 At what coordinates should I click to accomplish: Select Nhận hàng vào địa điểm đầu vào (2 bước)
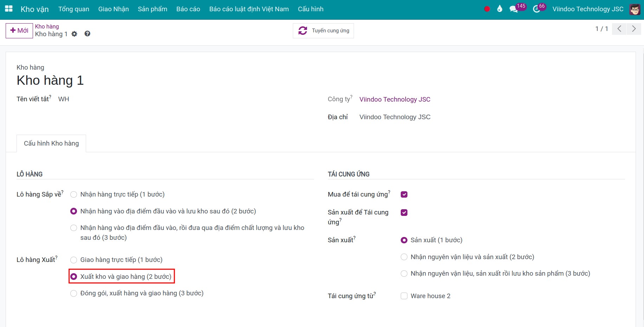point(73,211)
